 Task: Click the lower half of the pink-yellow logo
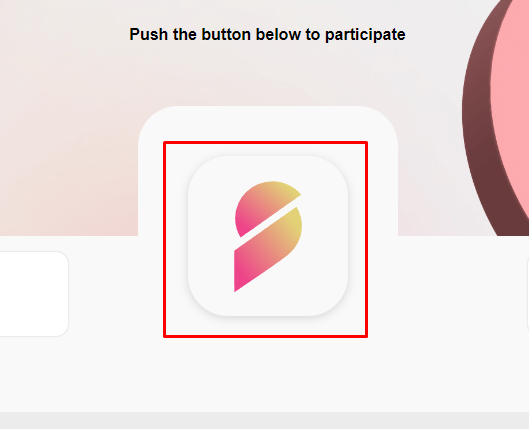click(267, 251)
